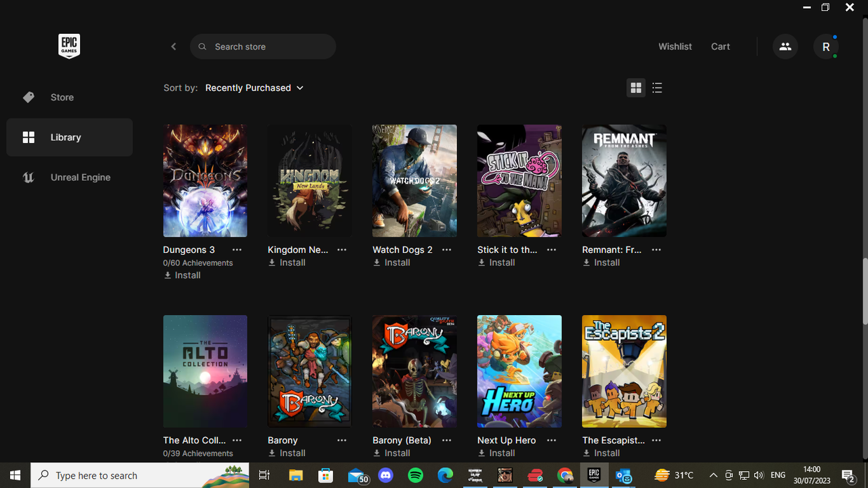Image resolution: width=868 pixels, height=488 pixels.
Task: Click the Search store field
Action: [x=263, y=47]
